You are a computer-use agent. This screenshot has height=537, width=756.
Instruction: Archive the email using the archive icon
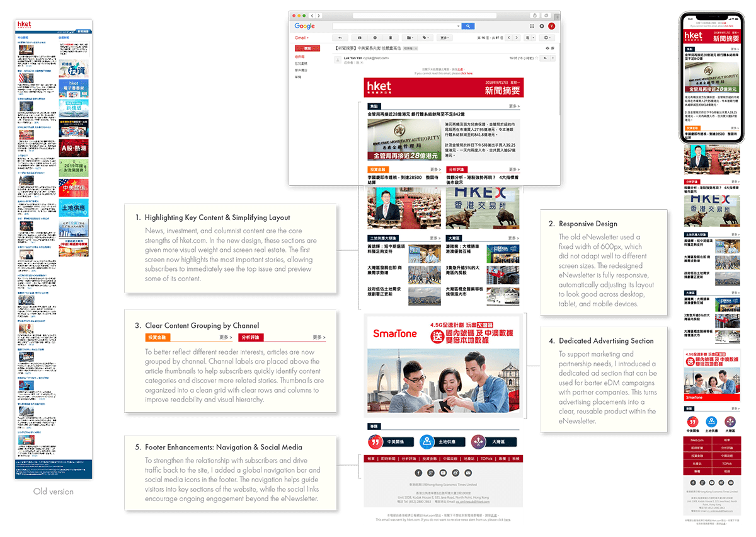pos(359,37)
